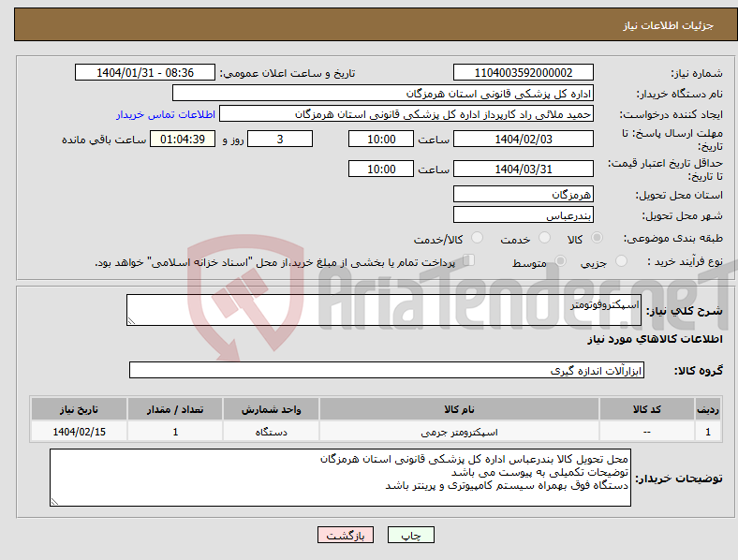Screen dimensions: 738x560
Task: Click the unit cell دستگاه
Action: click(271, 431)
